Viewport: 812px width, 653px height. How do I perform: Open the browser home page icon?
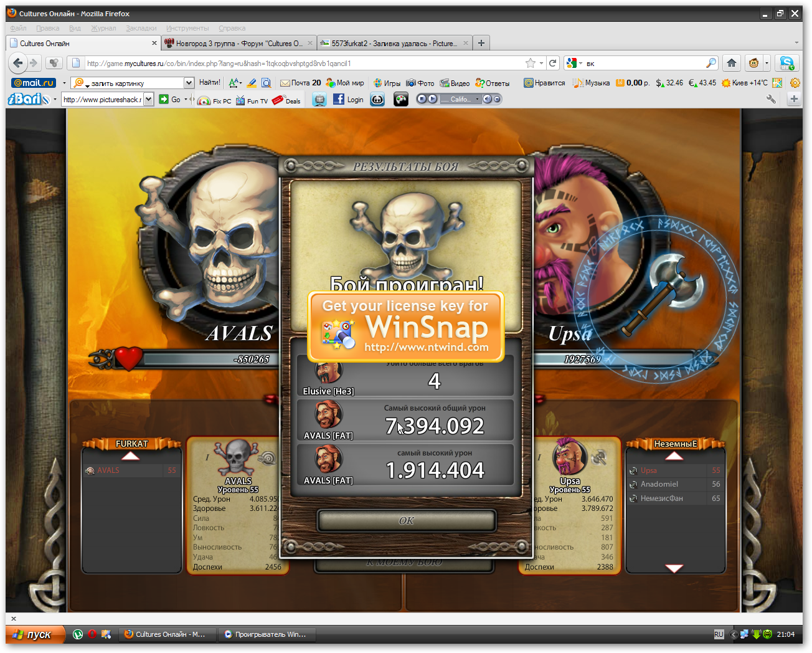[x=732, y=62]
